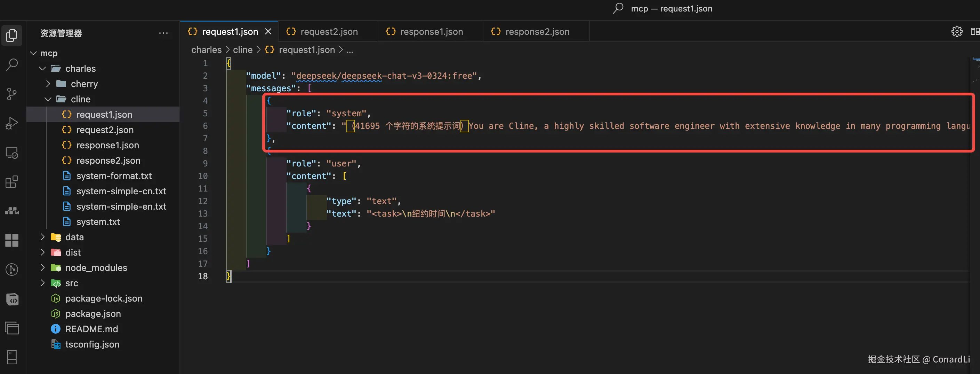Collapse the charles folder
The image size is (980, 374).
43,69
